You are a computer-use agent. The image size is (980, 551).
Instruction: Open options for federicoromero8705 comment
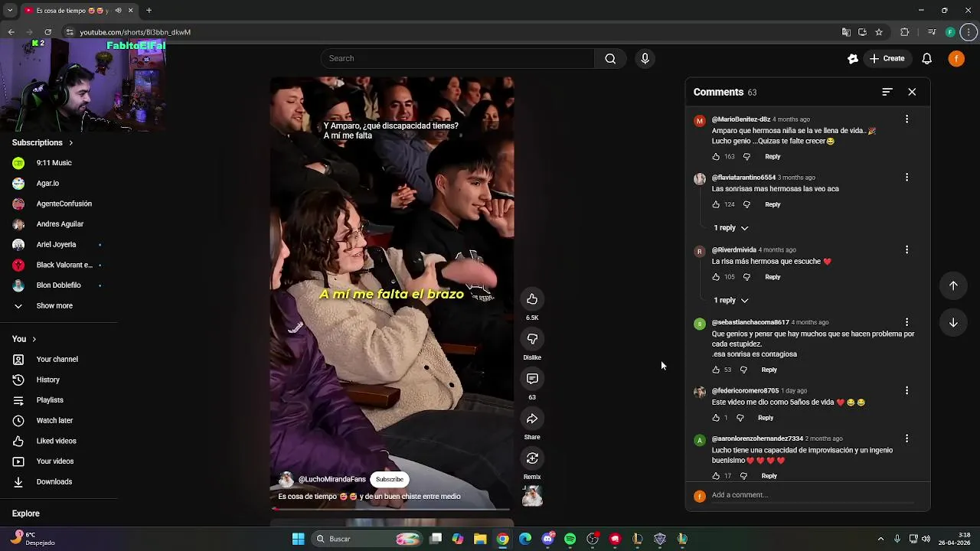coord(906,391)
